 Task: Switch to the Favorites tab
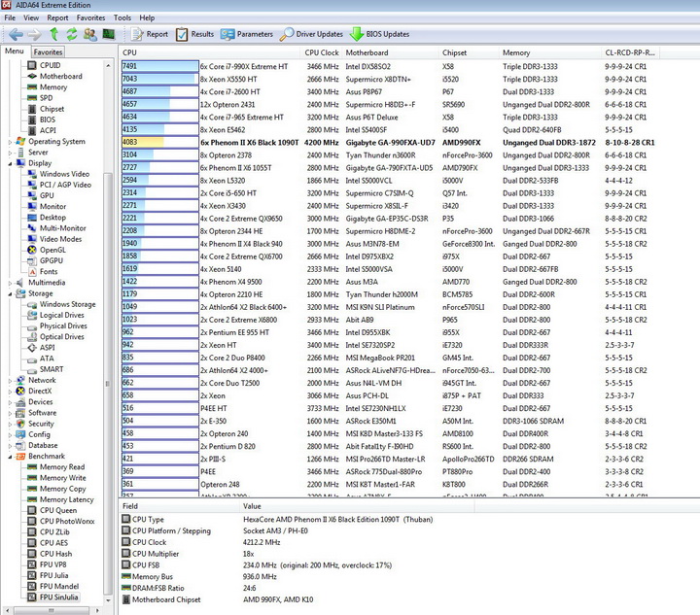pyautogui.click(x=48, y=51)
